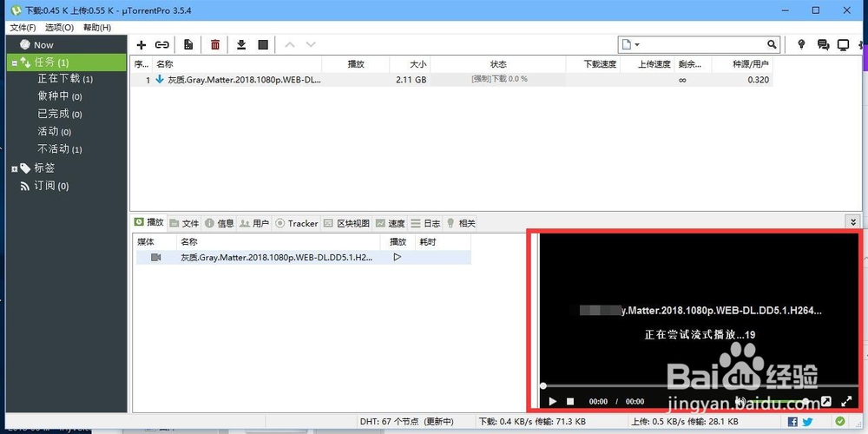The height and width of the screenshot is (434, 868).
Task: Switch to Tracker tab
Action: pyautogui.click(x=297, y=223)
